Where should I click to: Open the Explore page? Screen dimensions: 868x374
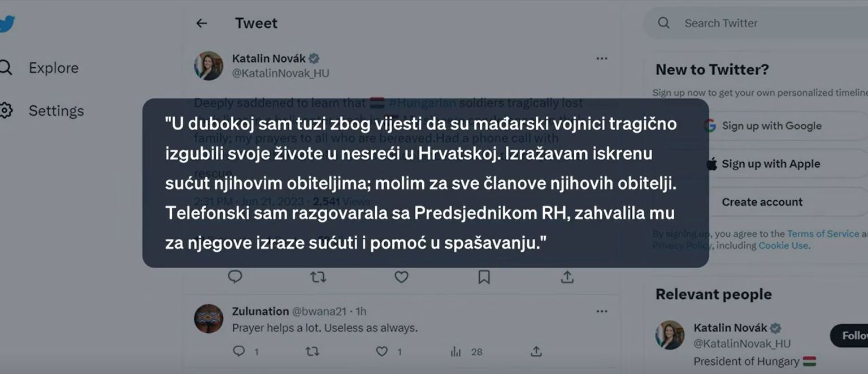[x=53, y=68]
